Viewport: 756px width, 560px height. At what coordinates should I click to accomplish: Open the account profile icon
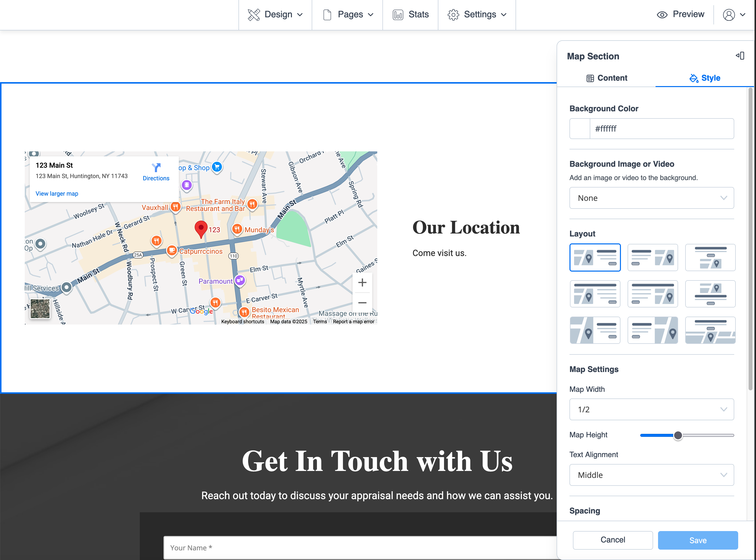[x=729, y=15]
